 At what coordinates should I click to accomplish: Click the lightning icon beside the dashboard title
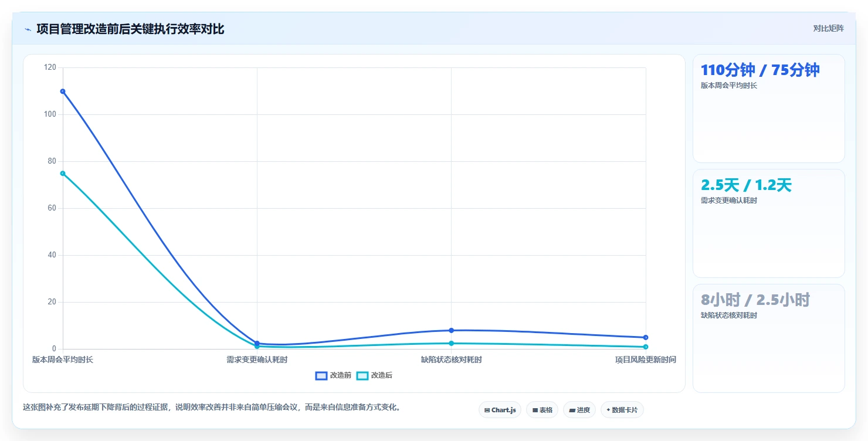pyautogui.click(x=28, y=29)
